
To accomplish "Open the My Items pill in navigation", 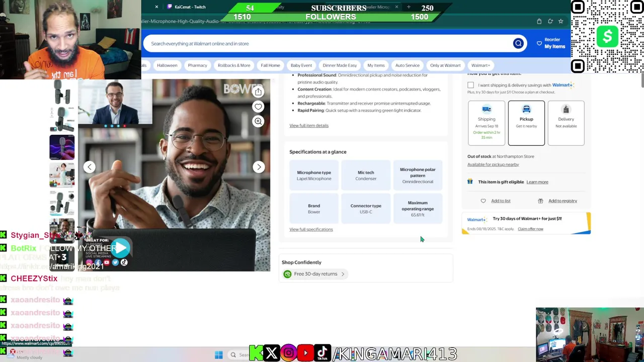I will pos(376,65).
